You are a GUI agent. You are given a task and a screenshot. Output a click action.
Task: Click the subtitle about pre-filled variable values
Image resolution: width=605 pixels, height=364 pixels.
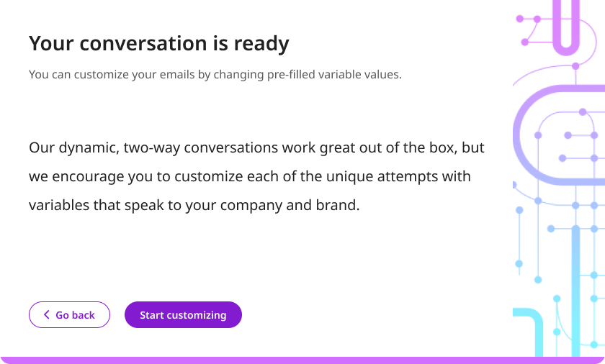(215, 74)
